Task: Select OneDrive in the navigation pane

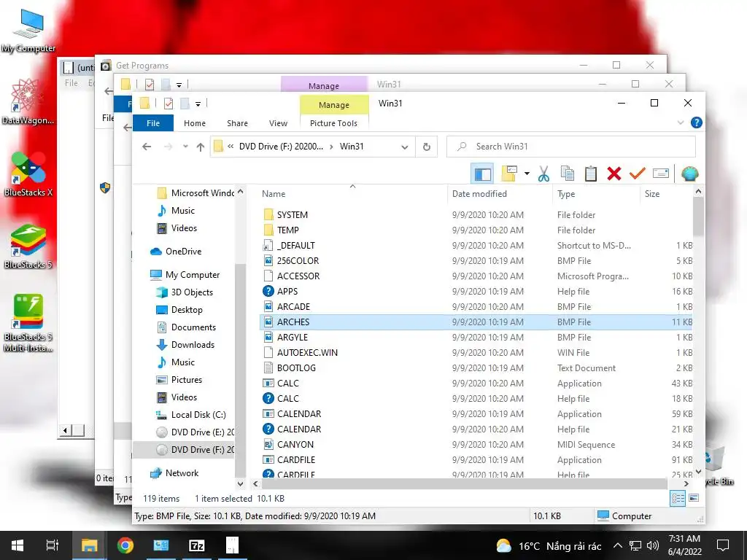Action: point(183,252)
